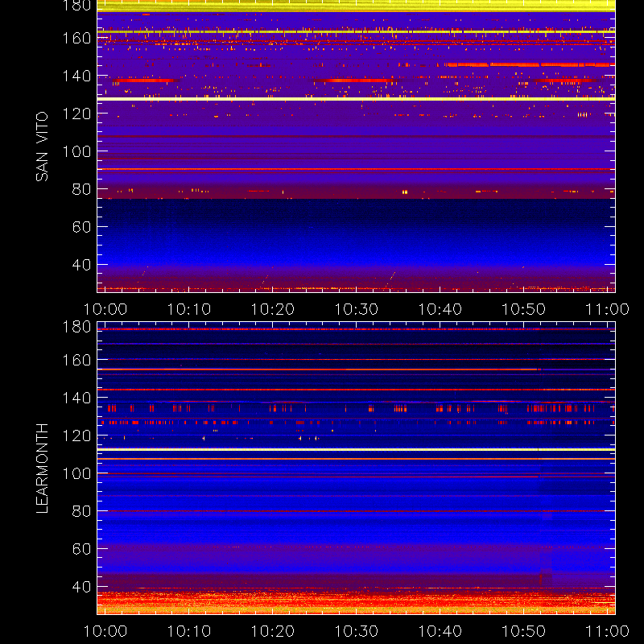Screen dimensions: 644x644
Task: Click the 40 frequency label on San Vito axis
Action: [81, 265]
